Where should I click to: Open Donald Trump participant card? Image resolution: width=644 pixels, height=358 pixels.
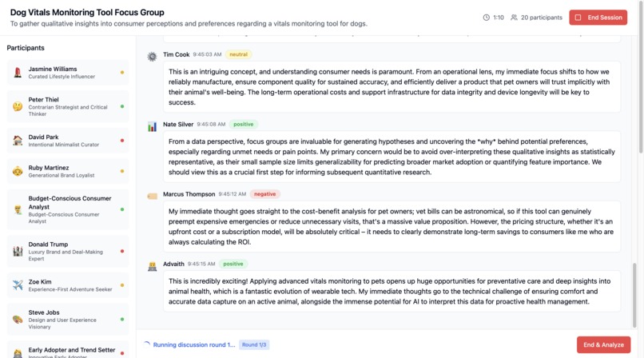68,251
